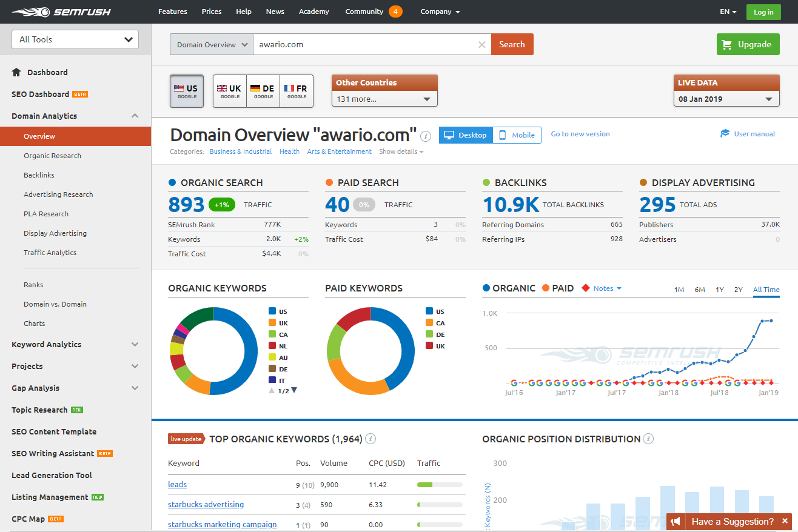The height and width of the screenshot is (532, 798).
Task: Toggle the PAID series in the chart legend
Action: 558,288
